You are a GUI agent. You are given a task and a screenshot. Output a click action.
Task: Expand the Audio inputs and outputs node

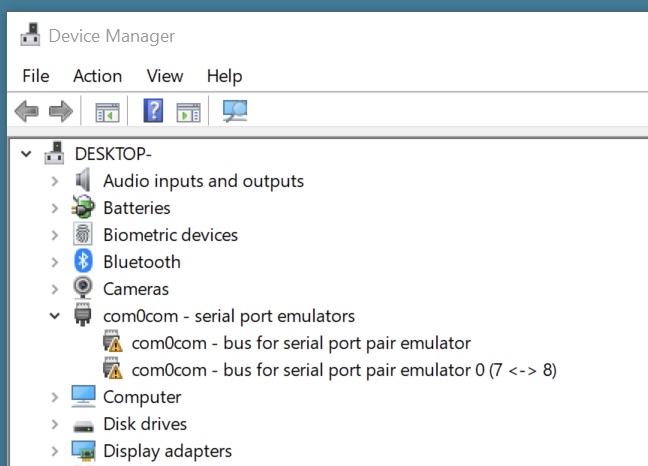point(55,181)
